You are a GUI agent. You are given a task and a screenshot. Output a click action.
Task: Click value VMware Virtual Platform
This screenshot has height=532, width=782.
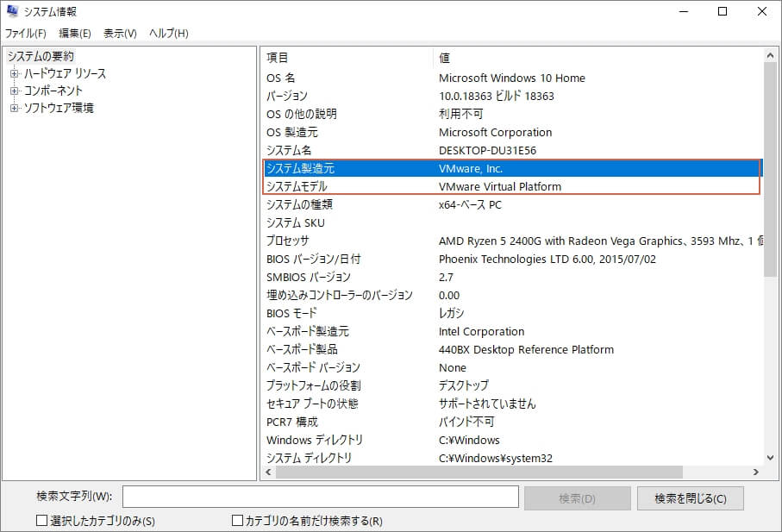(500, 186)
